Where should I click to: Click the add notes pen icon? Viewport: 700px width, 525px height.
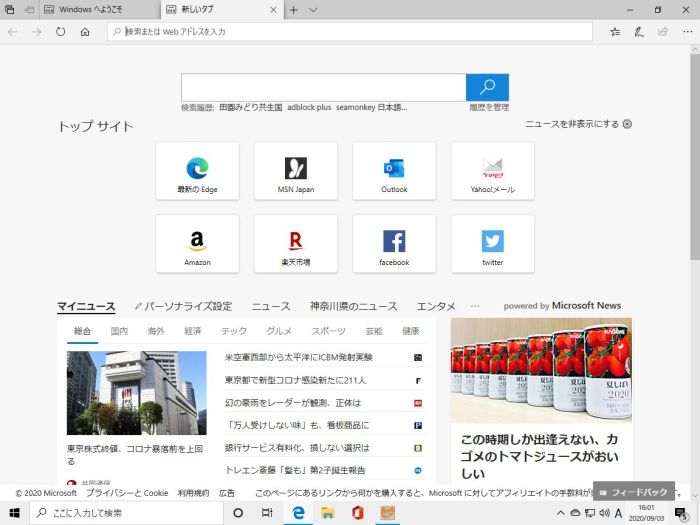pos(639,32)
